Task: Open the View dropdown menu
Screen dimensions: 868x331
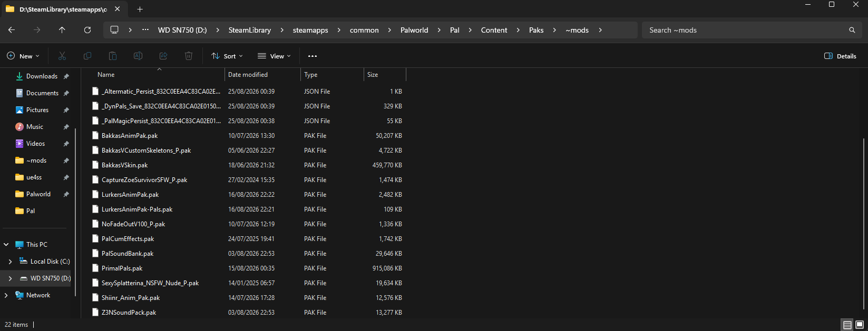Action: pyautogui.click(x=274, y=56)
